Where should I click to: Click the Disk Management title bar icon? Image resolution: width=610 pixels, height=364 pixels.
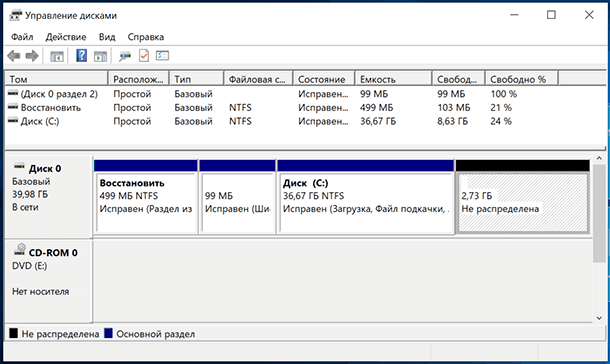pyautogui.click(x=16, y=16)
